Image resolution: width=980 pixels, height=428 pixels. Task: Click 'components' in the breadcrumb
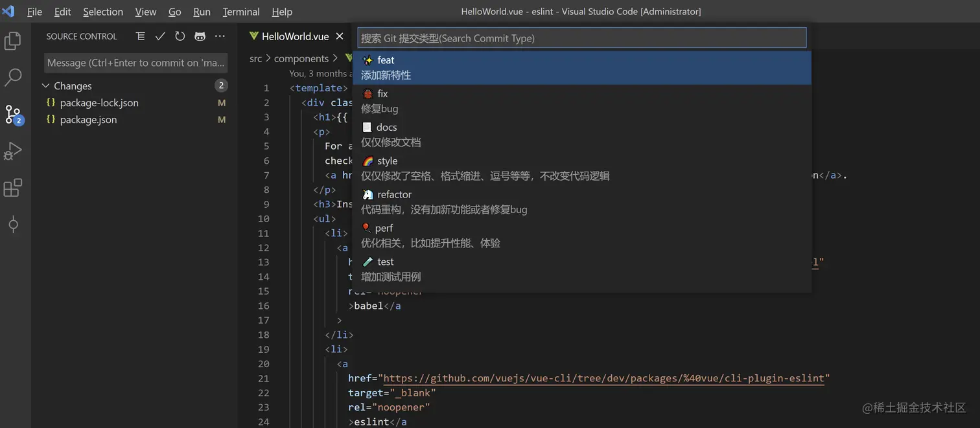pos(301,58)
